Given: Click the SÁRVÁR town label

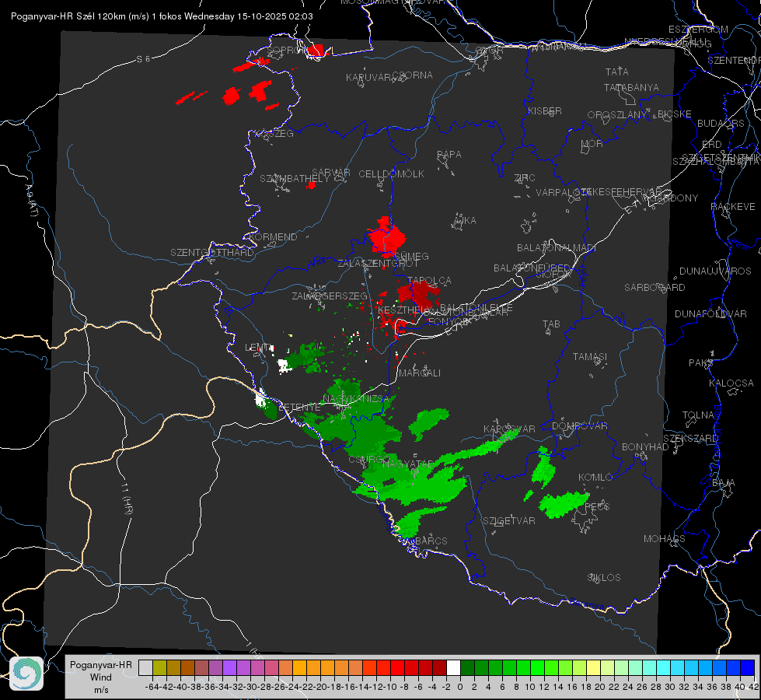Looking at the screenshot, I should 331,172.
